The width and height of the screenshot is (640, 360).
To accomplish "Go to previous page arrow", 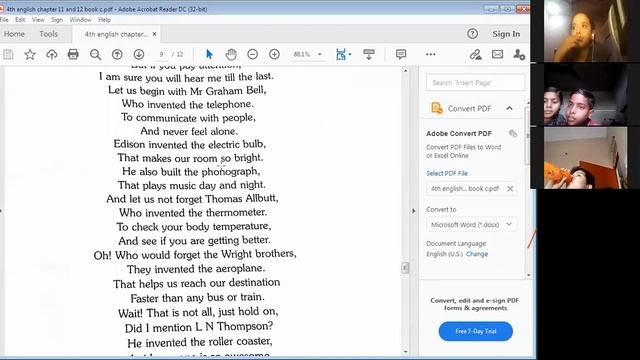I will [x=117, y=54].
